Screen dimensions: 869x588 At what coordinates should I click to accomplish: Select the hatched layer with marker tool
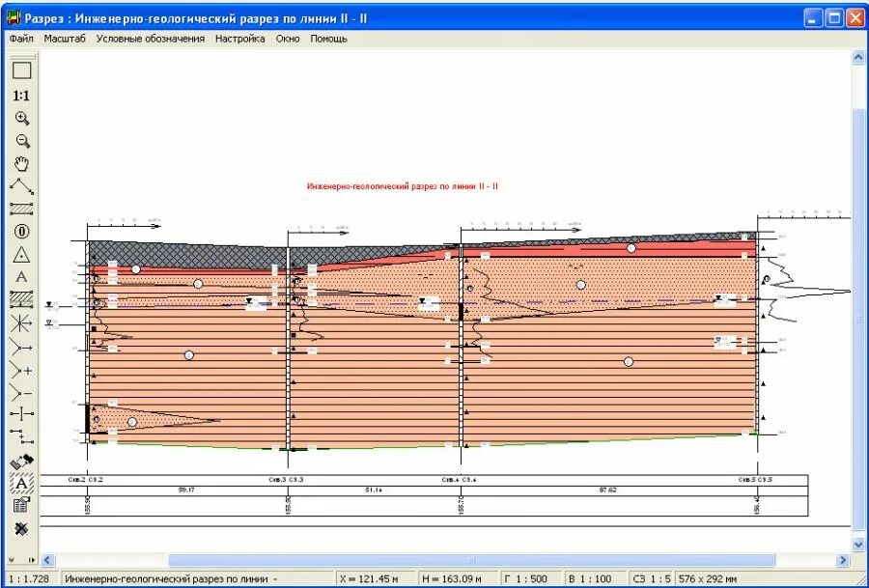(21, 299)
